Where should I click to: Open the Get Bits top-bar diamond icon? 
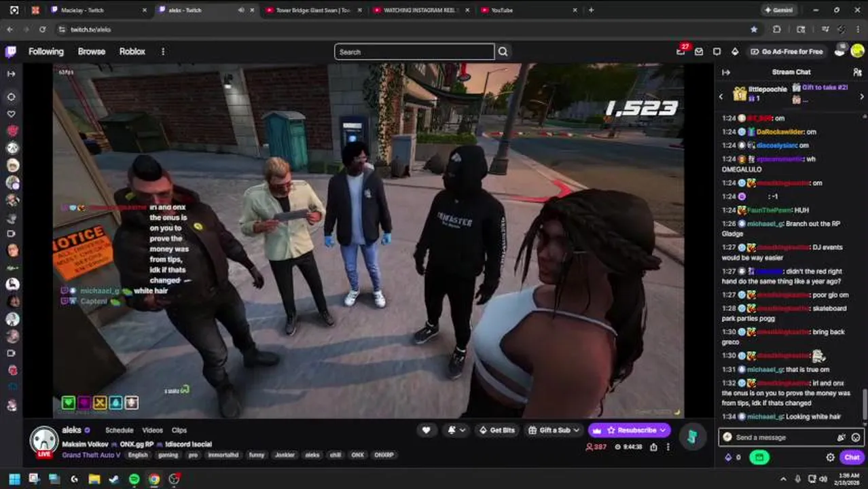(735, 52)
